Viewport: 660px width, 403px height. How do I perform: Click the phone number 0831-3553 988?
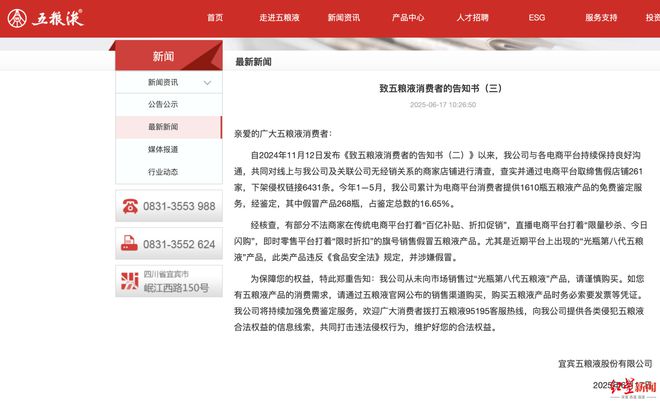(x=179, y=206)
